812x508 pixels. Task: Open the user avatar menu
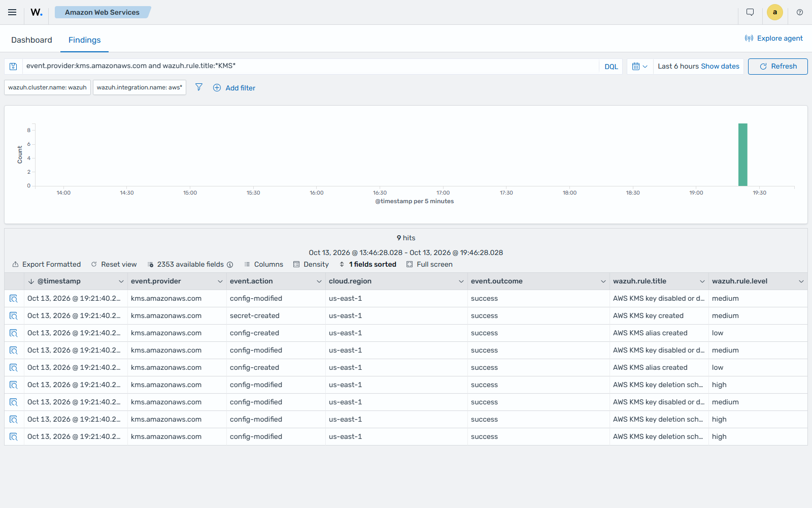(x=775, y=12)
